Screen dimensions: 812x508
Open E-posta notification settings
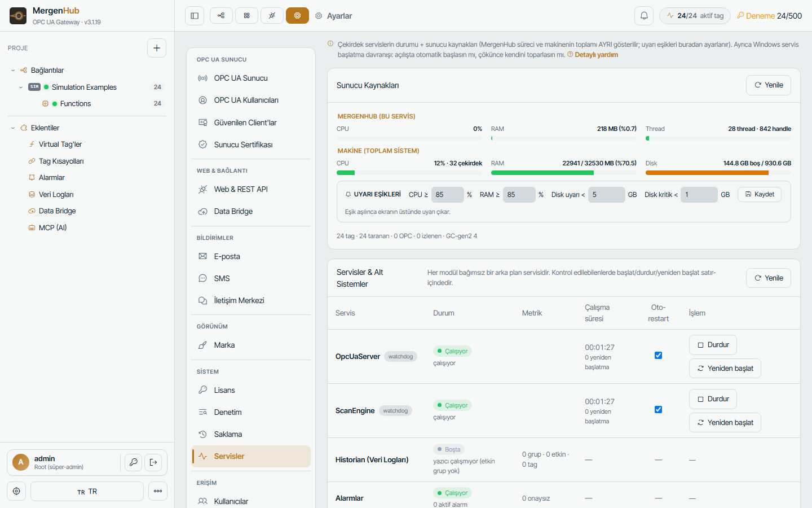pos(251,256)
